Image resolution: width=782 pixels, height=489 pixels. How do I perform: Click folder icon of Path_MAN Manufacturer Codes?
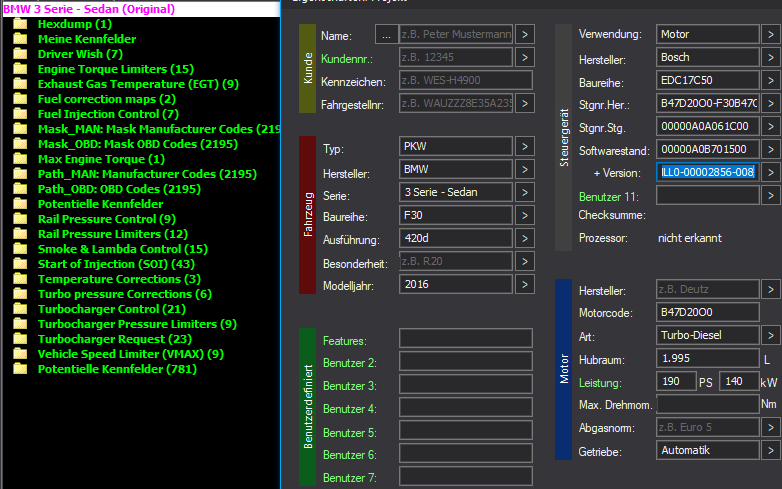pos(20,174)
